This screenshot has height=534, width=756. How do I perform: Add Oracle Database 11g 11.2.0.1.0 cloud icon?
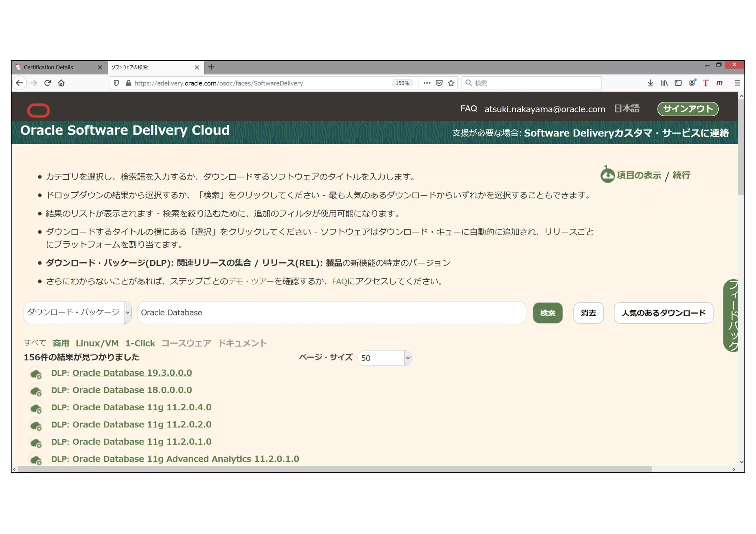click(36, 443)
